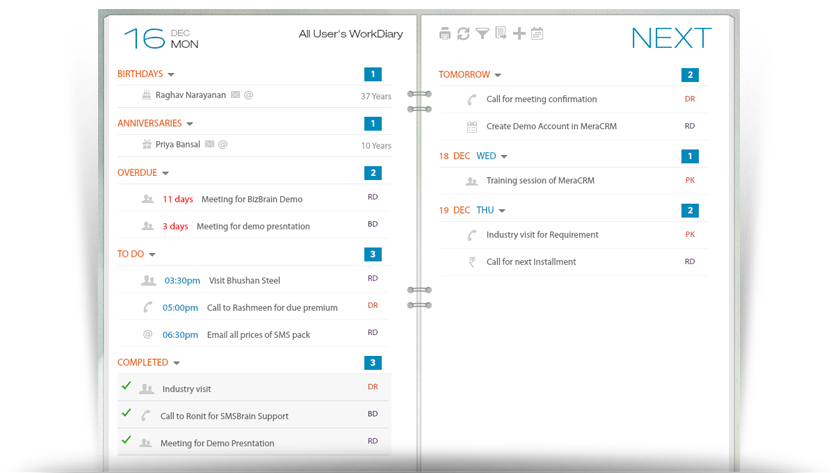
Task: Open Call for meeting confirmation task
Action: (542, 99)
